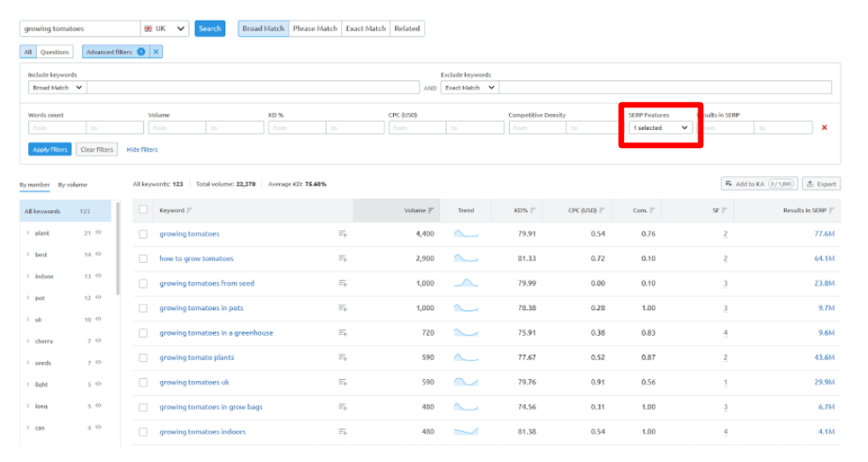Add 'growing tomatoes in a greenhouse' analyzer icon

(343, 333)
